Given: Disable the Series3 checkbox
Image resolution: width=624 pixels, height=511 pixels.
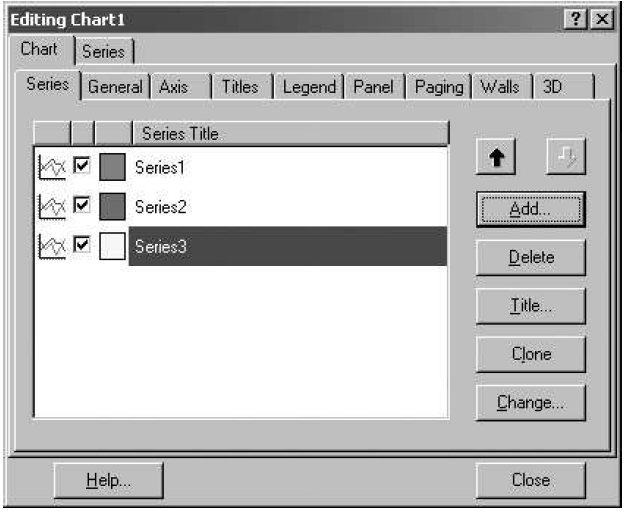Looking at the screenshot, I should tap(82, 245).
